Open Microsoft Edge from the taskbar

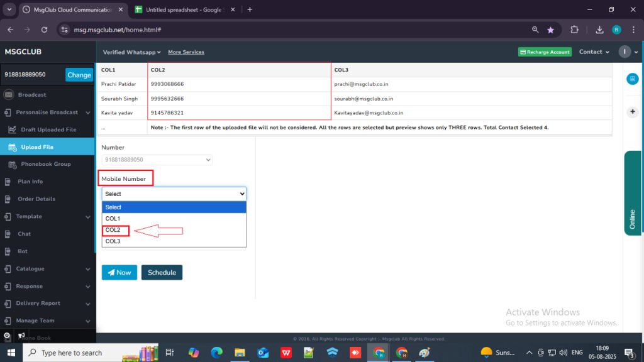coord(217,353)
